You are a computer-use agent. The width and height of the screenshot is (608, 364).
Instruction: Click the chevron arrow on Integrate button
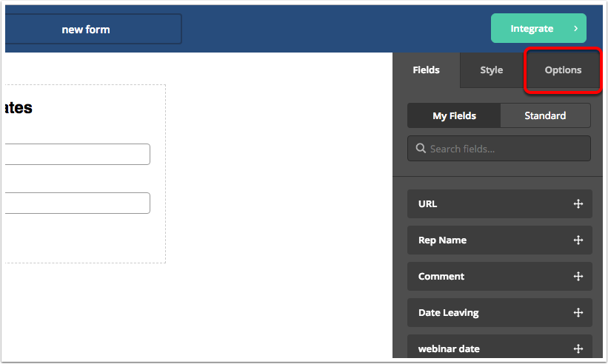click(x=576, y=28)
